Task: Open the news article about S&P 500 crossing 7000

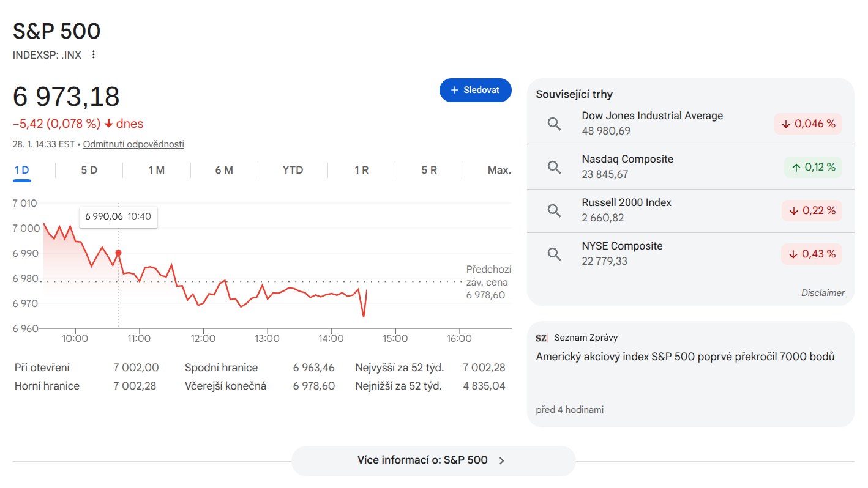Action: 690,374
